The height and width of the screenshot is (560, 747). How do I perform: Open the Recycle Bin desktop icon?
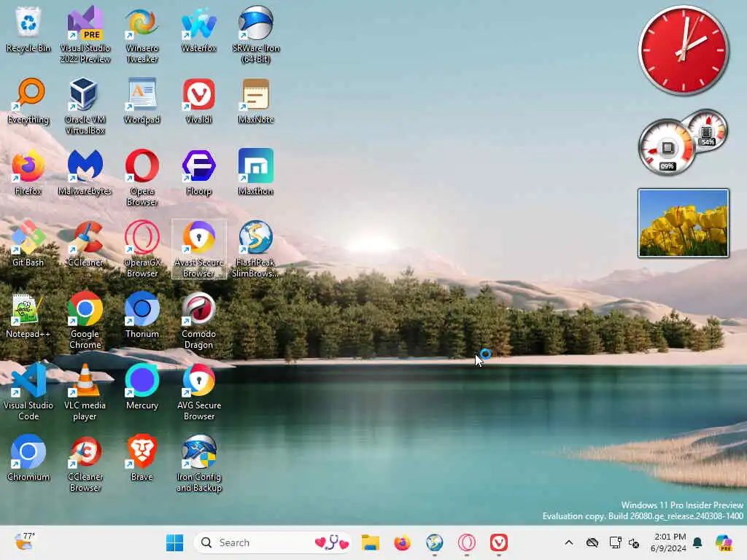tap(28, 29)
